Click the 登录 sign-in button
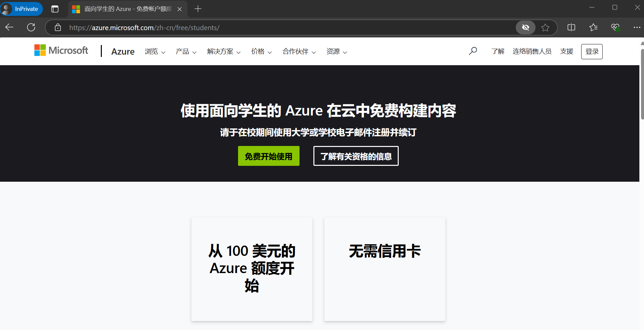644x330 pixels. tap(592, 52)
